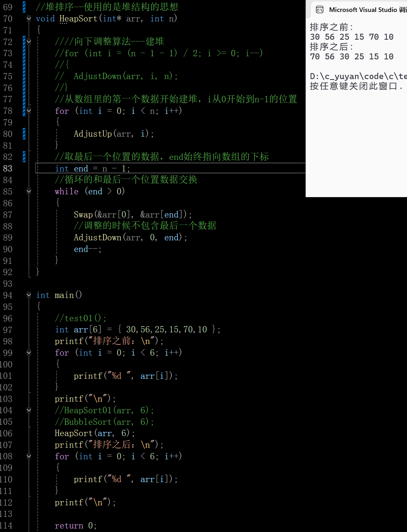
Task: Click the 'void HeapSort' function signature
Action: point(106,19)
